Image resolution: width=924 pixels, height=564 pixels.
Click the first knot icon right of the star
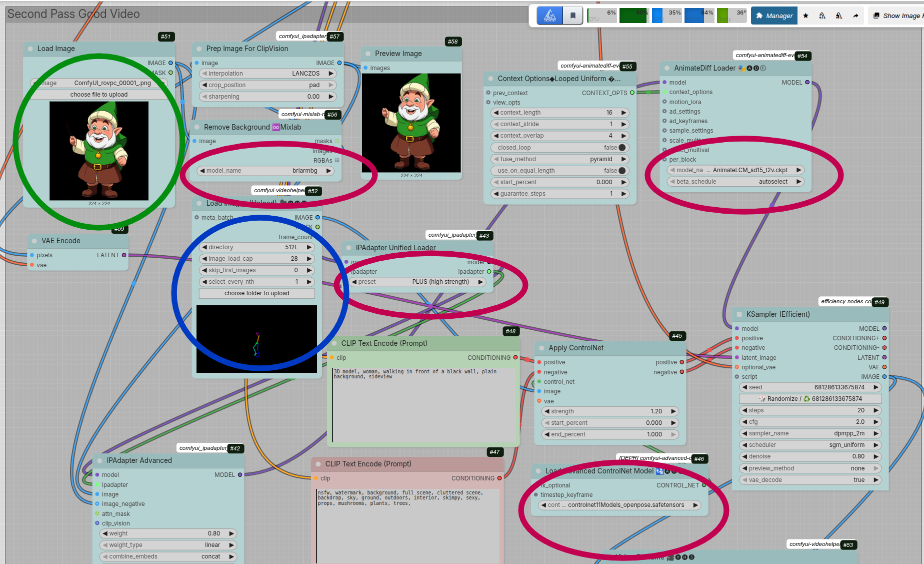tap(822, 16)
